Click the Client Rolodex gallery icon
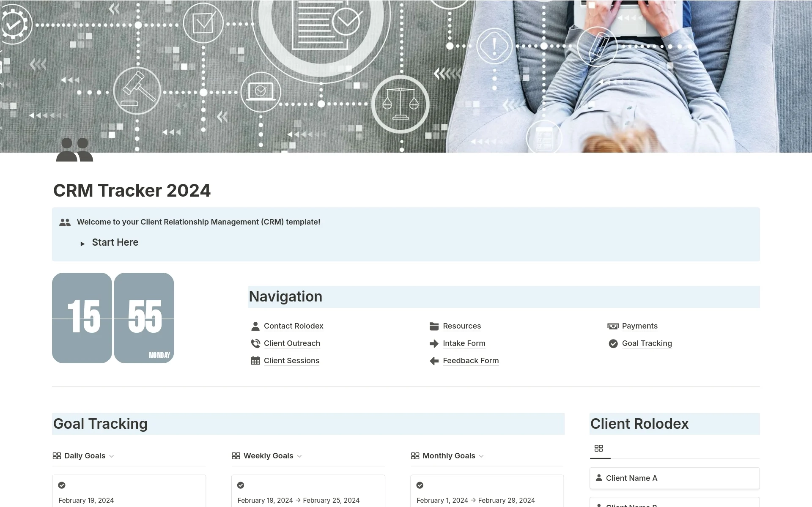Viewport: 812px width, 507px height. pyautogui.click(x=599, y=448)
